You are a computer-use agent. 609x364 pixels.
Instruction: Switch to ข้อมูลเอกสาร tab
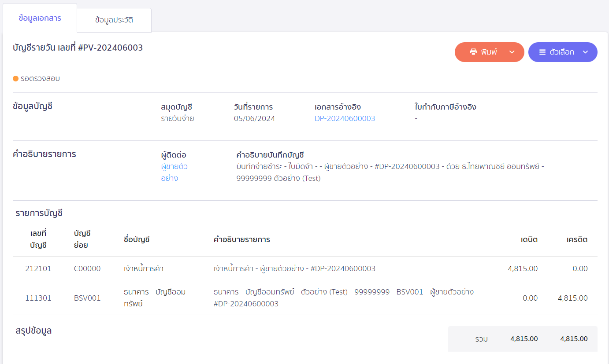point(40,18)
